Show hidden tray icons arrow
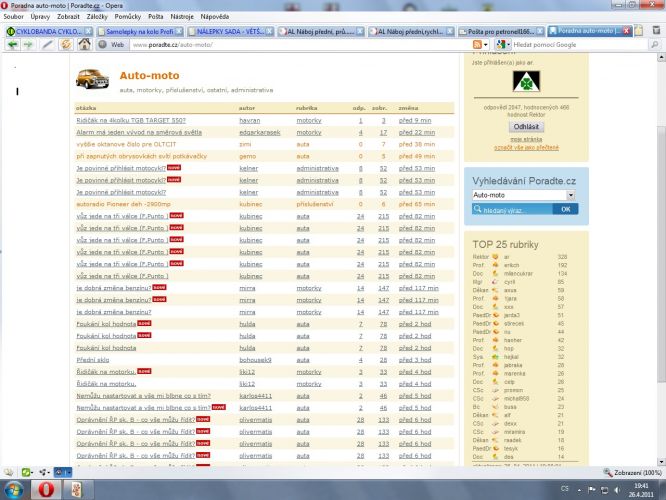Image resolution: width=666 pixels, height=500 pixels. click(x=579, y=490)
